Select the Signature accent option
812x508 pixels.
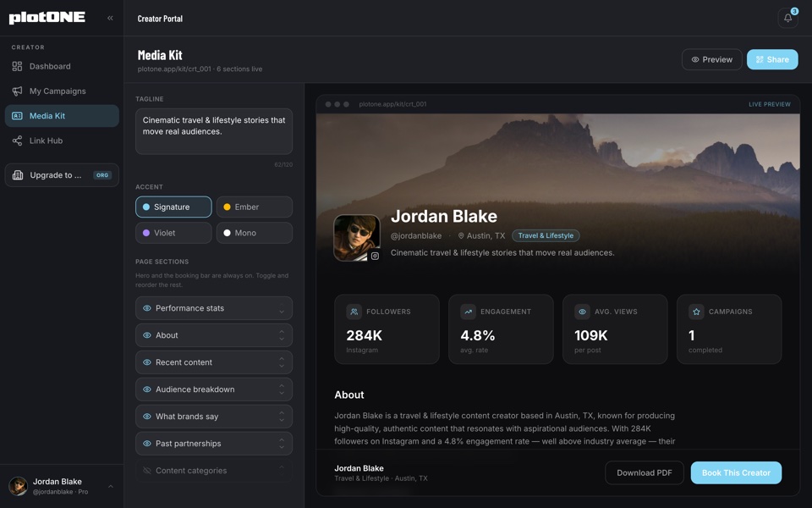(173, 207)
